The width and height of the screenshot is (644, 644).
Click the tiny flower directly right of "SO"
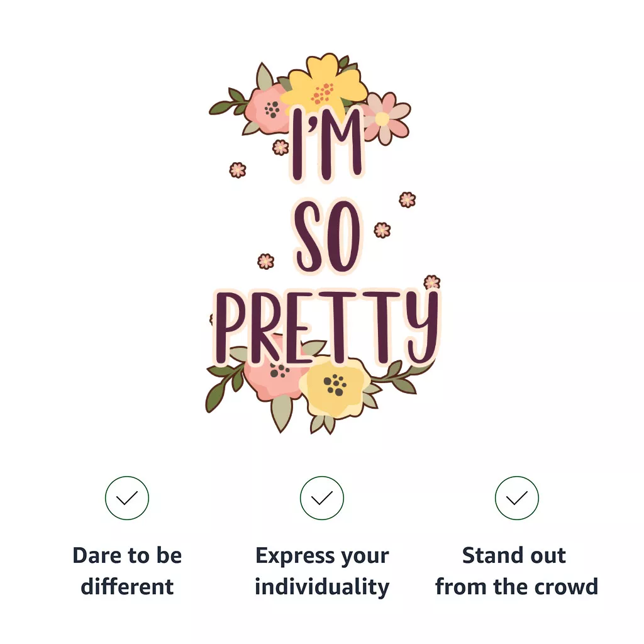(x=382, y=230)
